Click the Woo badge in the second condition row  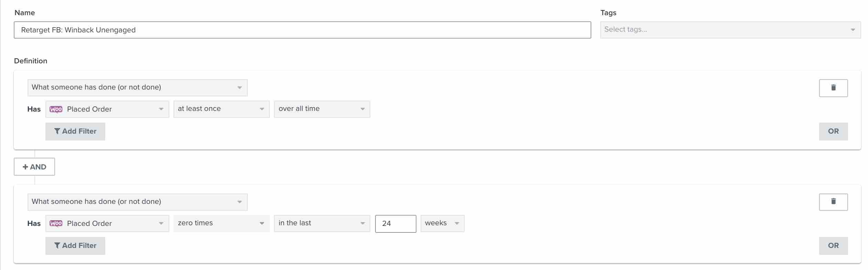tap(56, 223)
